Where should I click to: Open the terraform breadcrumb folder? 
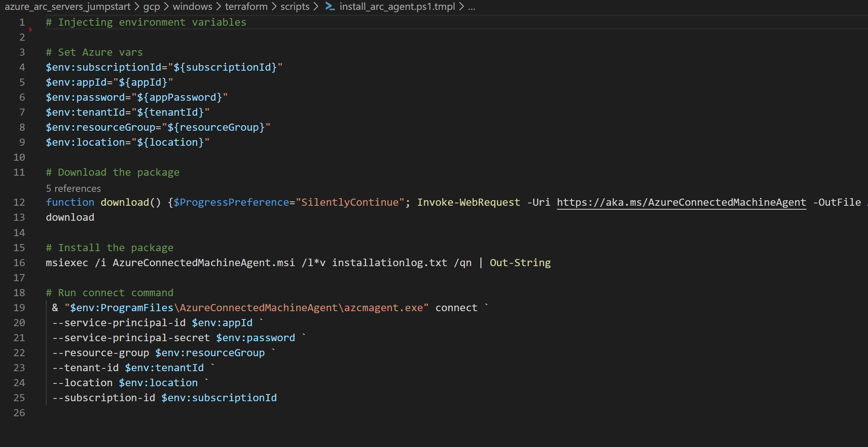pyautogui.click(x=246, y=7)
